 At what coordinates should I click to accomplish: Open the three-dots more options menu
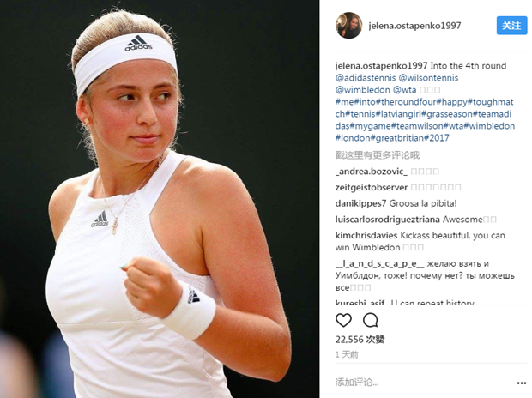tap(522, 383)
